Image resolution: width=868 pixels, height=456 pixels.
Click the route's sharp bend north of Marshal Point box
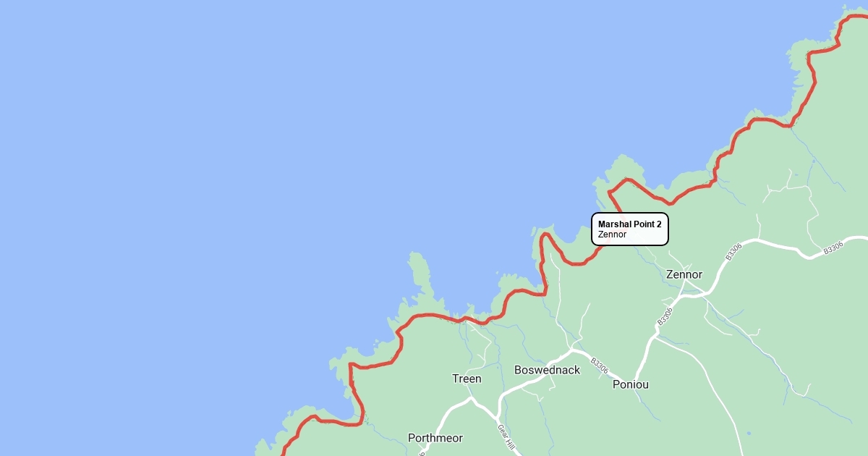pos(610,192)
